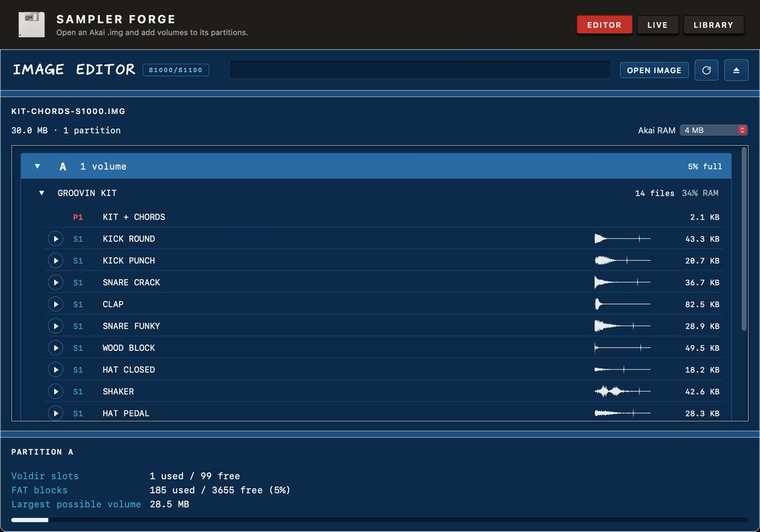The height and width of the screenshot is (532, 760).
Task: Select the KICK PUNCH name text
Action: [x=129, y=260]
